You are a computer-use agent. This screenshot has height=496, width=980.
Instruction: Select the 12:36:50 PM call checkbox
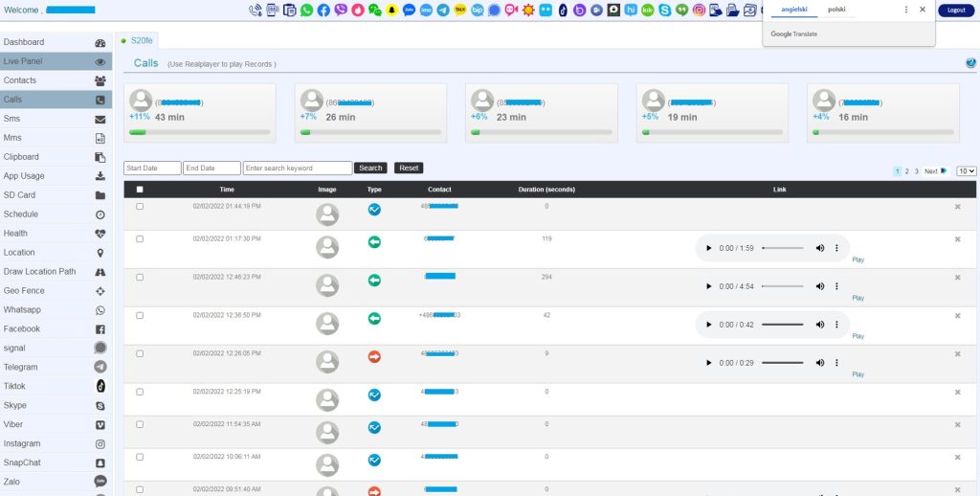[140, 315]
